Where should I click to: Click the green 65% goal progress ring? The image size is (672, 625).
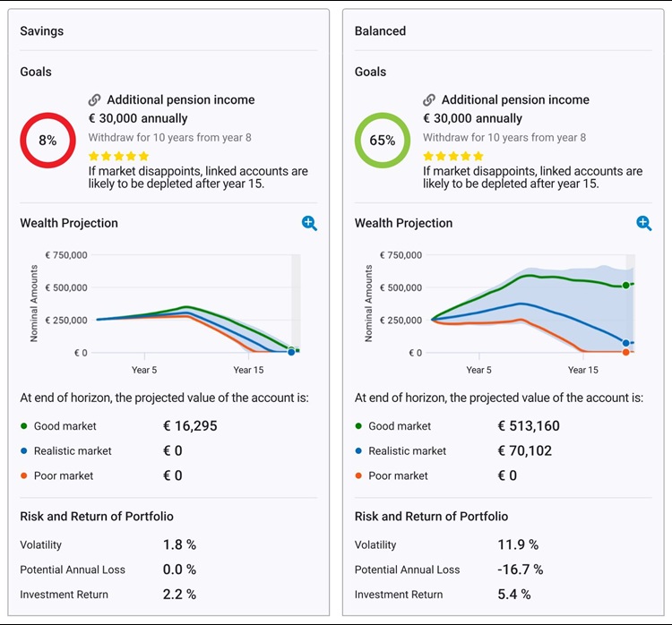click(x=382, y=141)
